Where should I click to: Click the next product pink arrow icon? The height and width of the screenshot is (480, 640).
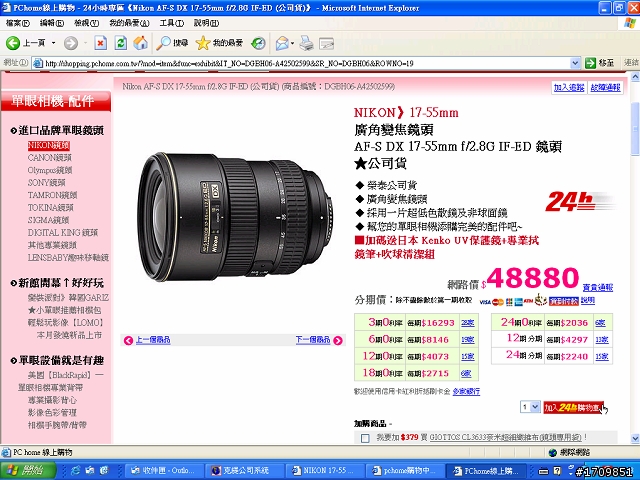click(338, 340)
